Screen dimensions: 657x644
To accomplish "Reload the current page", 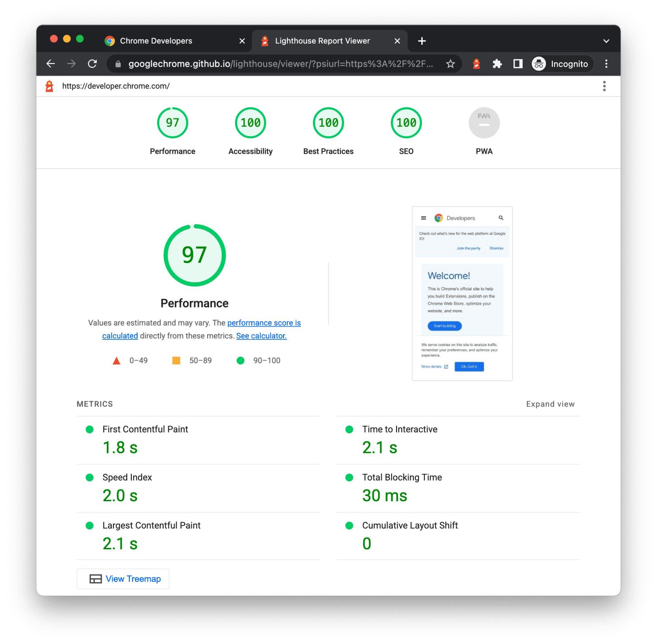I will [92, 63].
